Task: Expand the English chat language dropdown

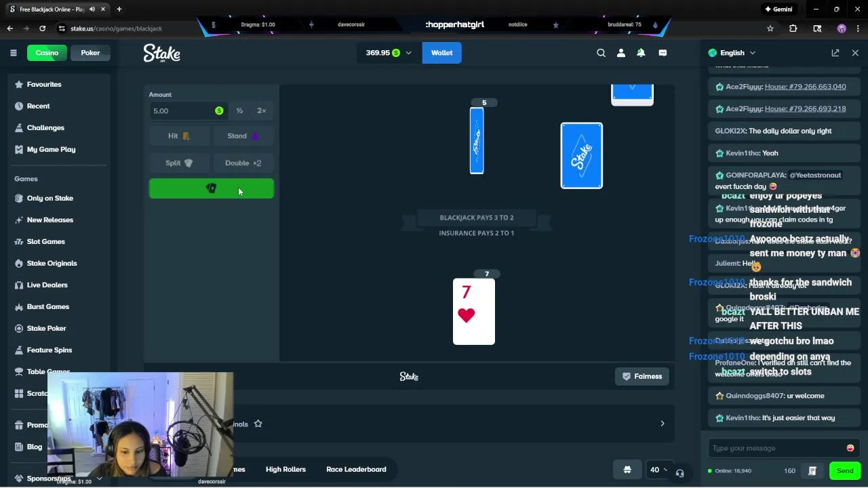Action: tap(732, 53)
